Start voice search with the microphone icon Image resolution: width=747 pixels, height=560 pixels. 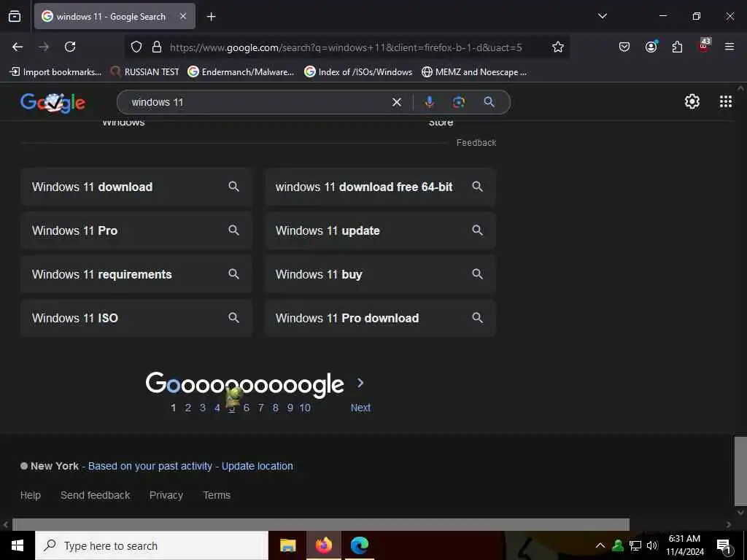coord(429,102)
